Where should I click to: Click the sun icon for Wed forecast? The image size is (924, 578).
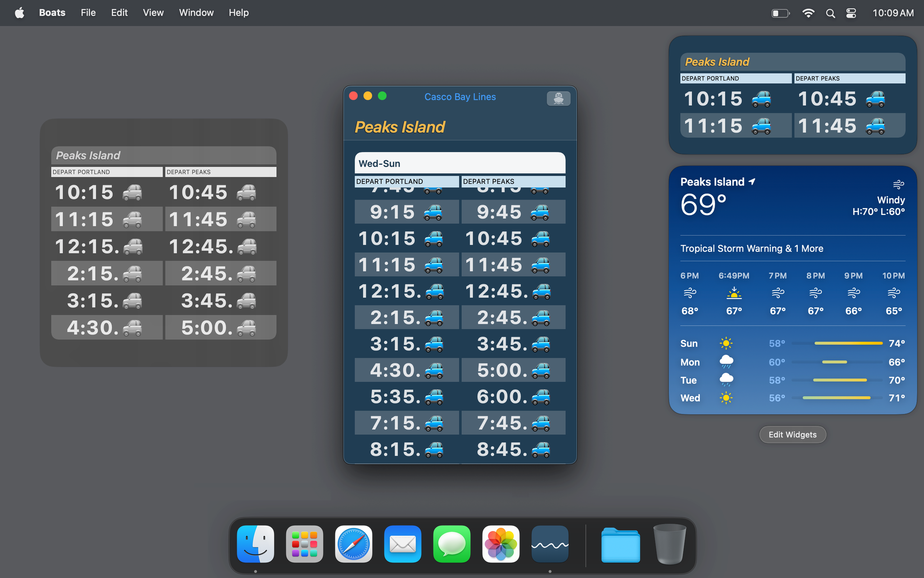click(x=726, y=398)
